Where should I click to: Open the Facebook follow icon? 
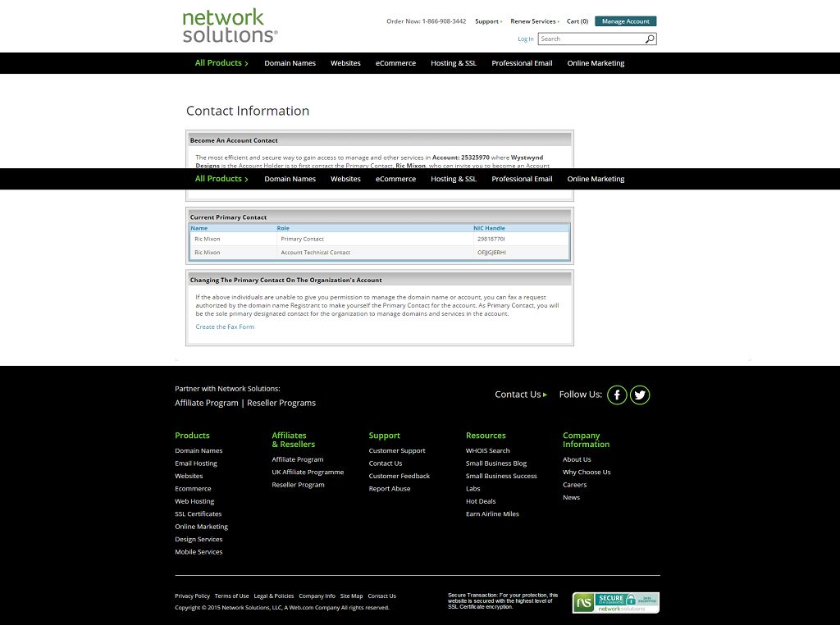pyautogui.click(x=617, y=395)
